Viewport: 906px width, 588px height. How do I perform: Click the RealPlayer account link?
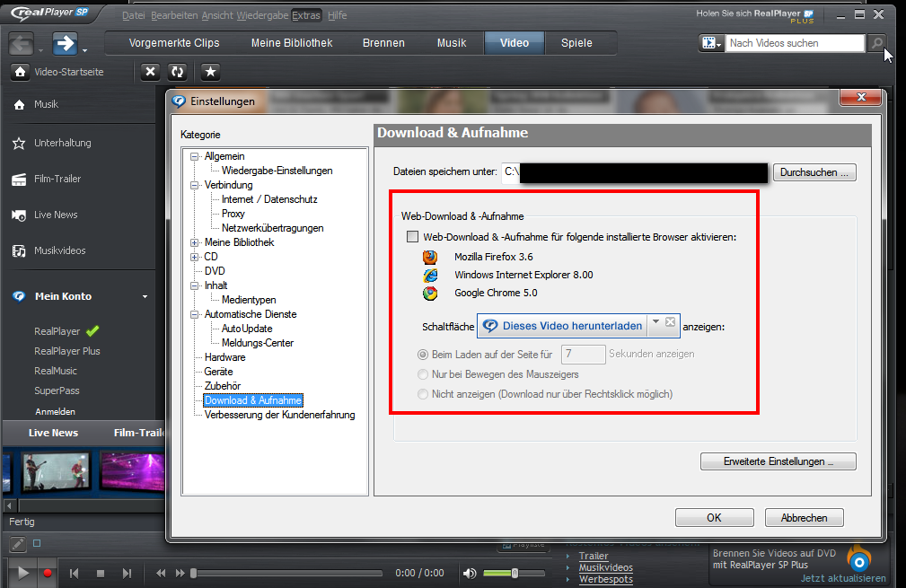click(x=57, y=331)
